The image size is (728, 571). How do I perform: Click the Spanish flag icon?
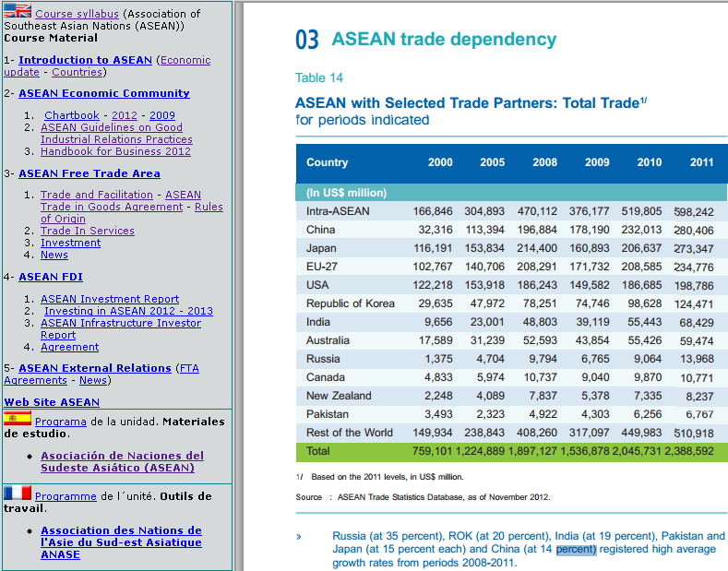(x=18, y=418)
